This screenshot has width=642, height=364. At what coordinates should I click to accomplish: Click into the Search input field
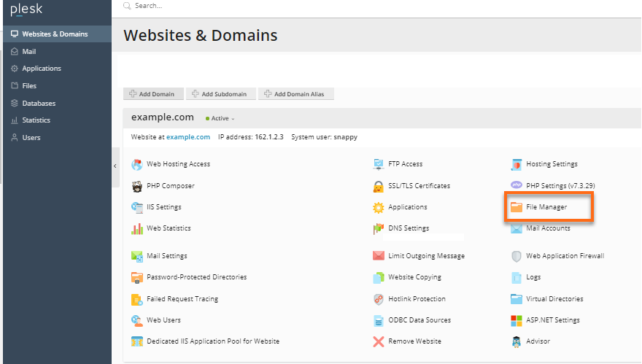[x=292, y=6]
